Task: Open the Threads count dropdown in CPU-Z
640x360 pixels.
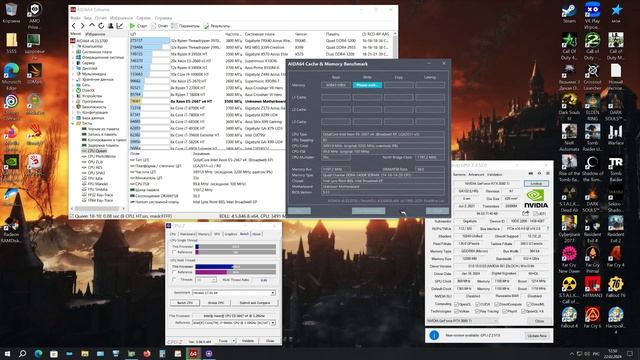Action: (206, 280)
